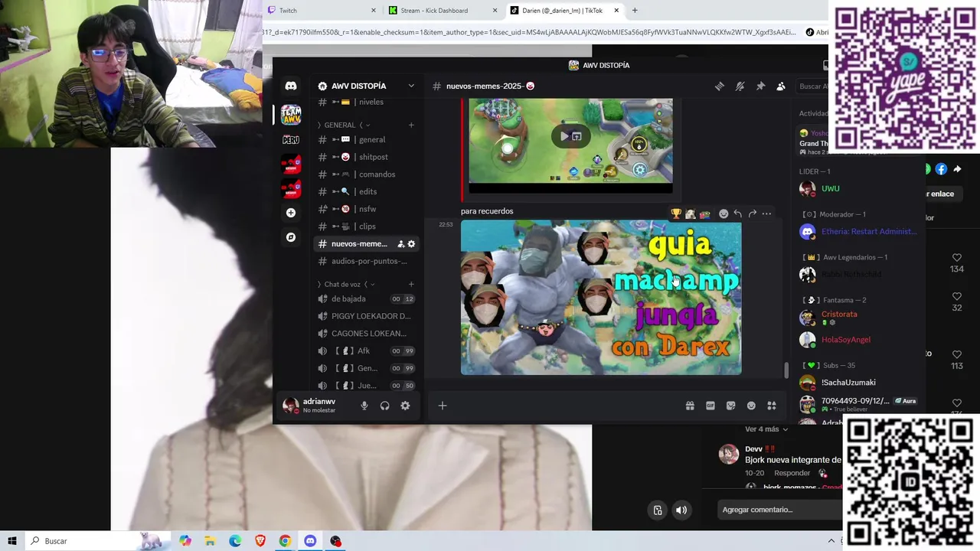
Task: Open the guia machamp image thumbnail
Action: (601, 298)
